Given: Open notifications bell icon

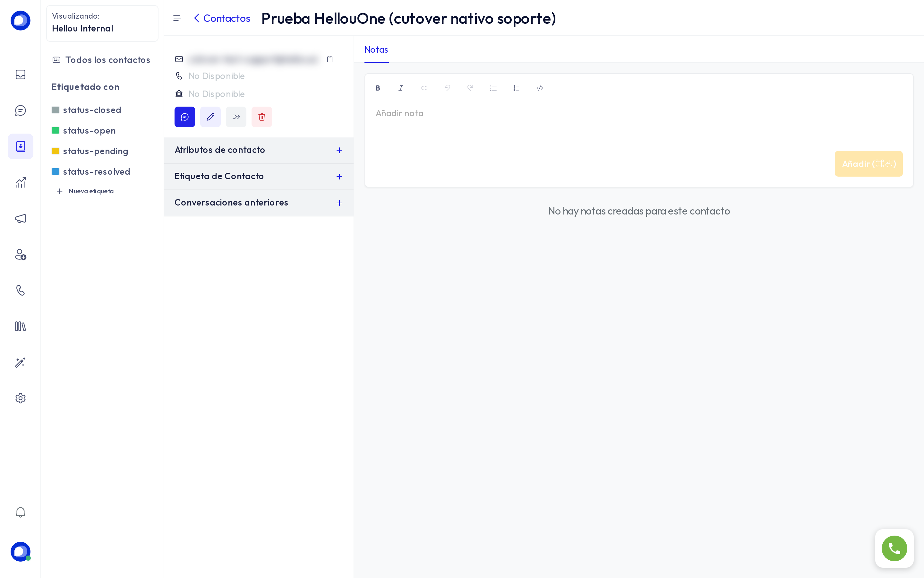Looking at the screenshot, I should click(x=20, y=512).
